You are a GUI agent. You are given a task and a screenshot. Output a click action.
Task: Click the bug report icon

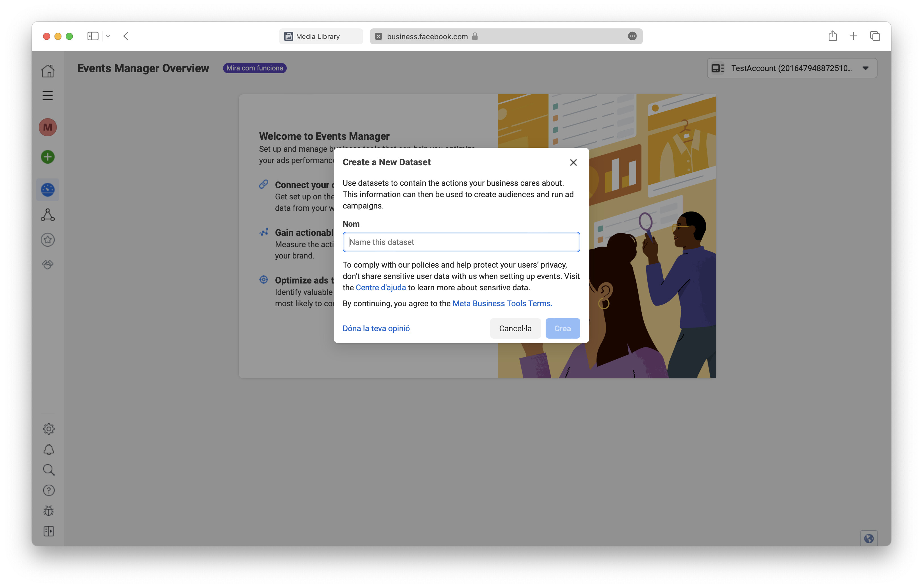pyautogui.click(x=49, y=511)
